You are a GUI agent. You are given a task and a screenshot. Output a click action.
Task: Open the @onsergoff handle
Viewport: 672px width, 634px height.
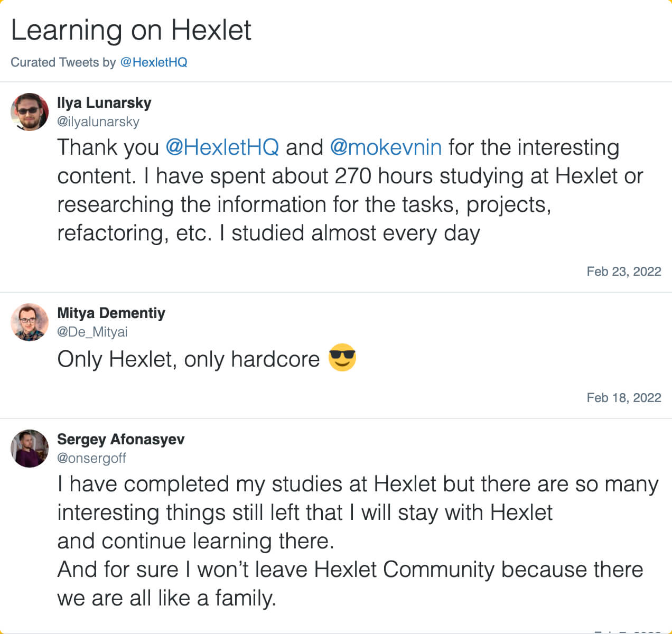tap(91, 458)
